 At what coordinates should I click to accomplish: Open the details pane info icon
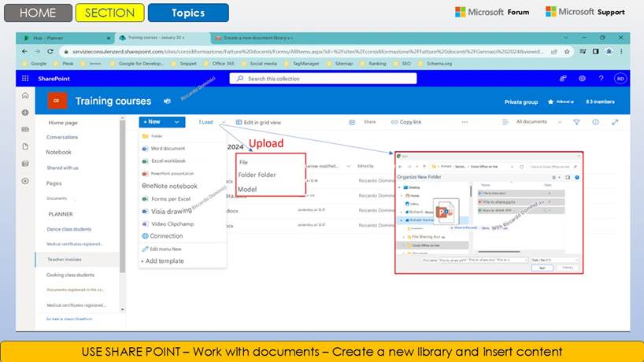coord(595,122)
